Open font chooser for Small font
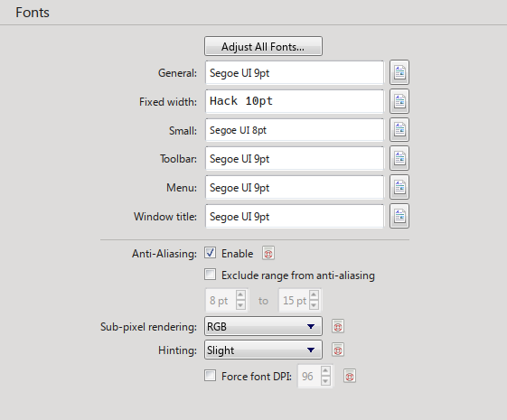Screen dimensions: 507x420 (x=399, y=130)
